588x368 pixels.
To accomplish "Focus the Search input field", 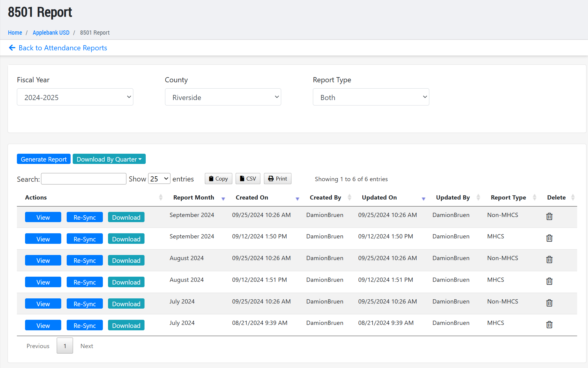I will (x=84, y=179).
